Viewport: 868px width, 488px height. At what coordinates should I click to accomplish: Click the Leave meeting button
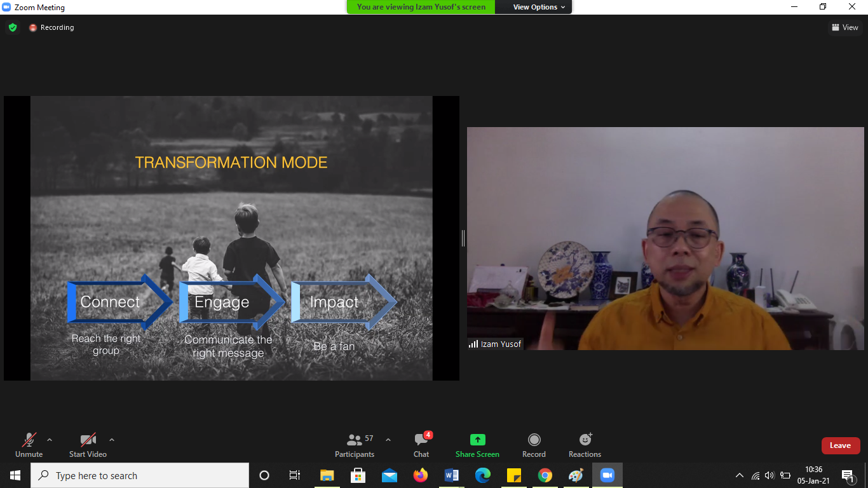840,445
